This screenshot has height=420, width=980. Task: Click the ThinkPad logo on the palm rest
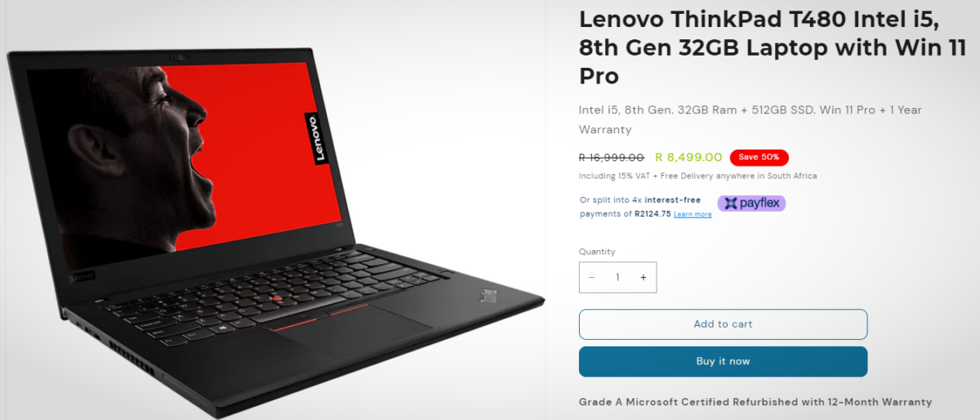[x=486, y=293]
